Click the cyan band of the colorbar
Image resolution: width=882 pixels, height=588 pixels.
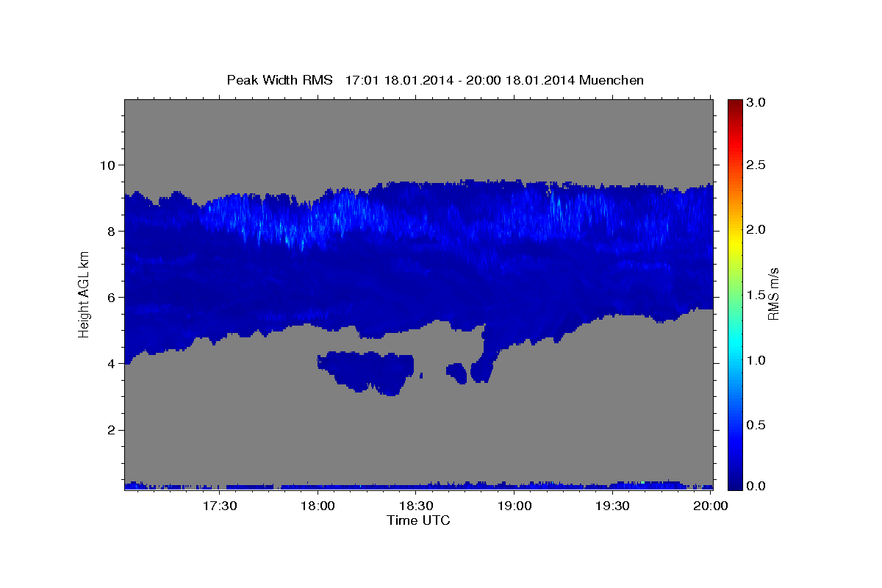click(x=734, y=345)
